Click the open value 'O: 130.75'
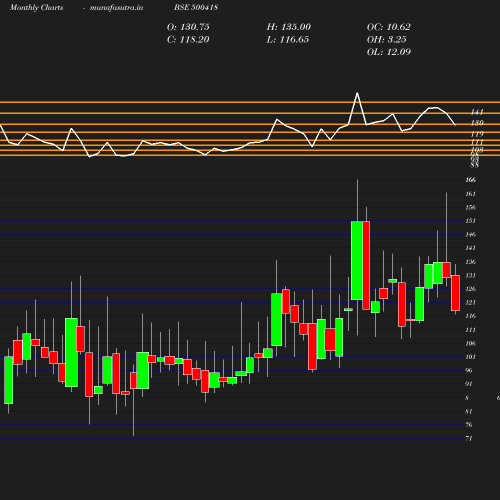500x500 pixels. coord(188,27)
